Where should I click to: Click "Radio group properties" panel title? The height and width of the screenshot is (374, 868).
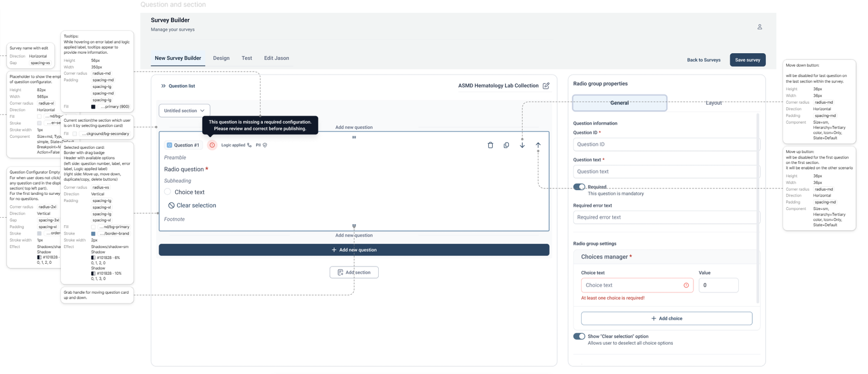[x=601, y=84]
